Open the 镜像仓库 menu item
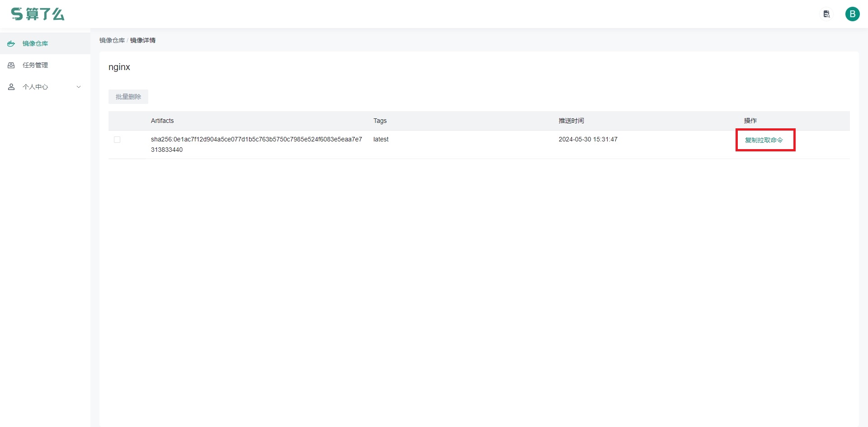Viewport: 868px width, 427px height. 35,44
